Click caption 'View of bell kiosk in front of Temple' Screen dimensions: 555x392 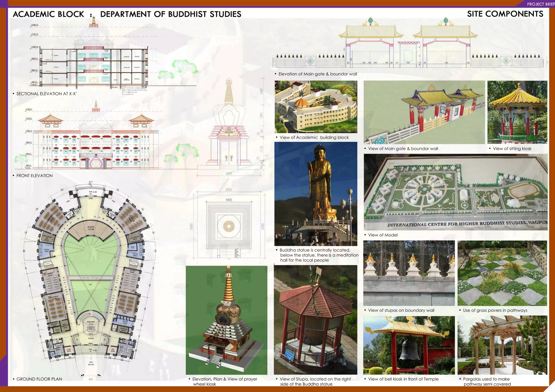(403, 379)
